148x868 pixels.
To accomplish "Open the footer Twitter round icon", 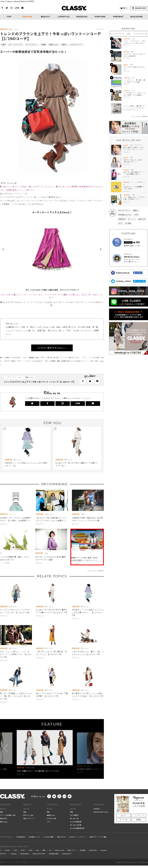I will coord(54,796).
